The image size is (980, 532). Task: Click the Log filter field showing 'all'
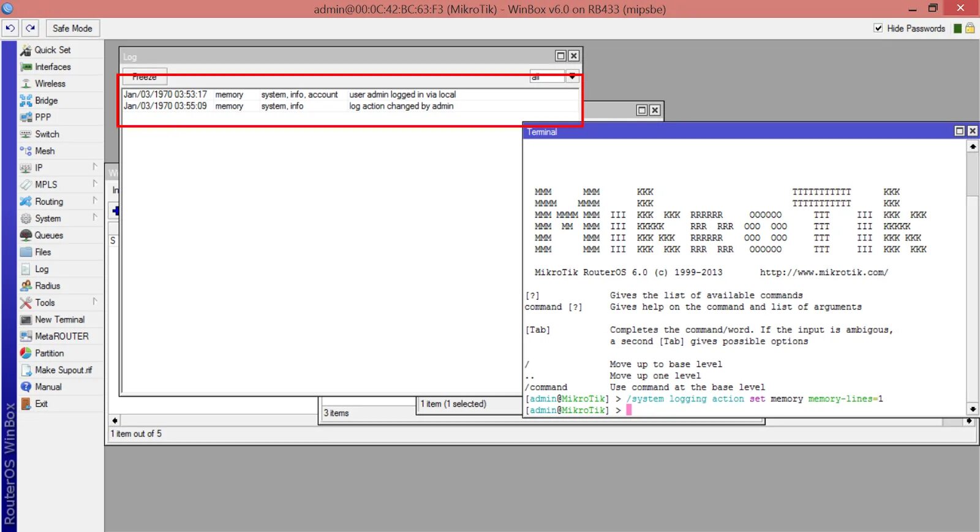(x=547, y=77)
